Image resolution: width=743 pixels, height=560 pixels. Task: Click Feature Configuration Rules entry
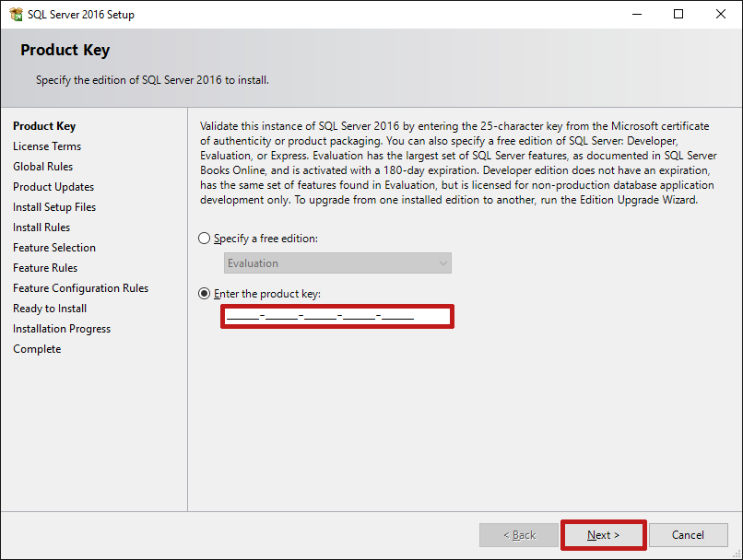[x=80, y=288]
